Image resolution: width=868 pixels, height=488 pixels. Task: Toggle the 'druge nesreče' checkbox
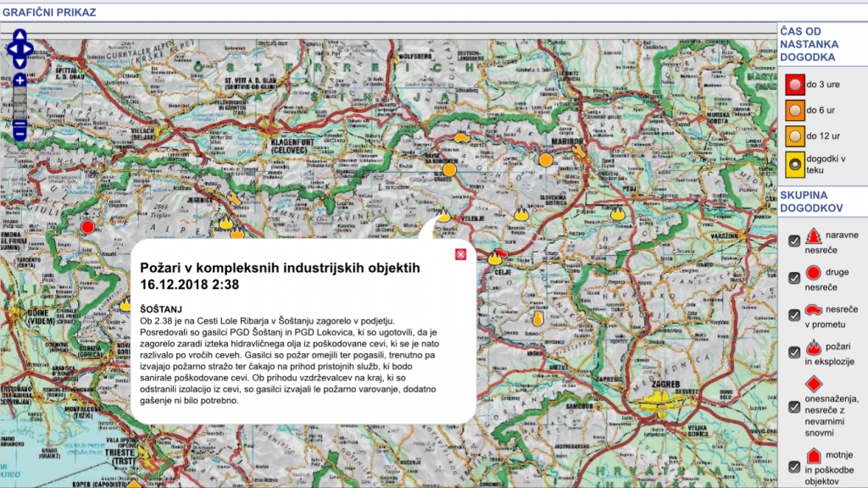[794, 278]
